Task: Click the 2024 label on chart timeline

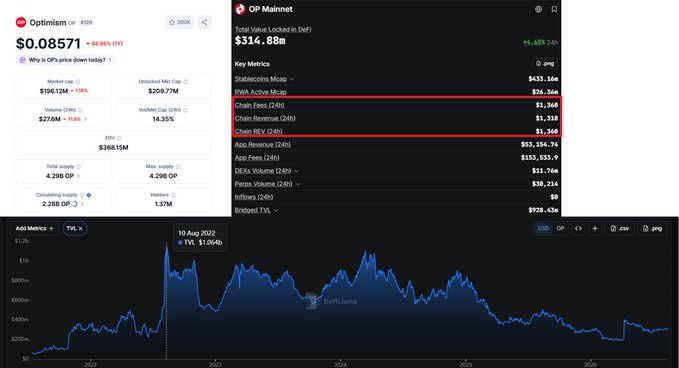Action: pyautogui.click(x=340, y=365)
